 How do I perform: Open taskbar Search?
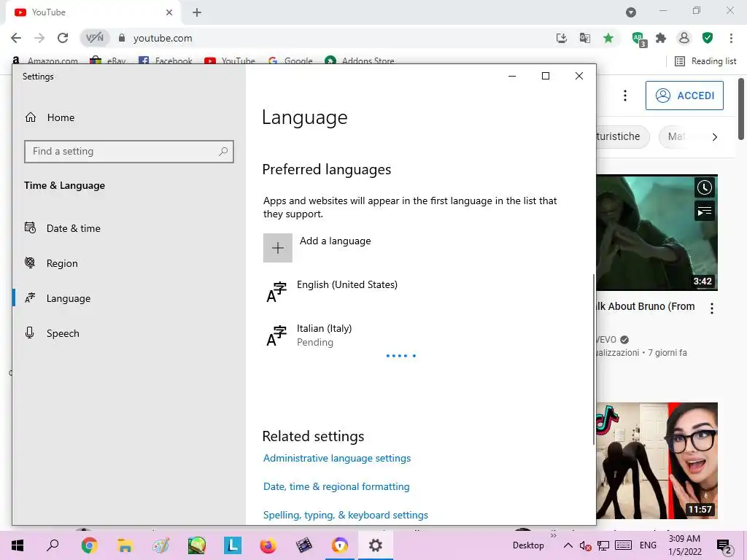click(53, 545)
